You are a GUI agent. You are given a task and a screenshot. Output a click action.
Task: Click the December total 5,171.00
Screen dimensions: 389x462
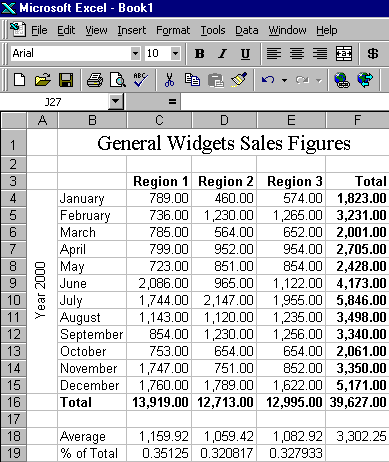[x=357, y=385]
